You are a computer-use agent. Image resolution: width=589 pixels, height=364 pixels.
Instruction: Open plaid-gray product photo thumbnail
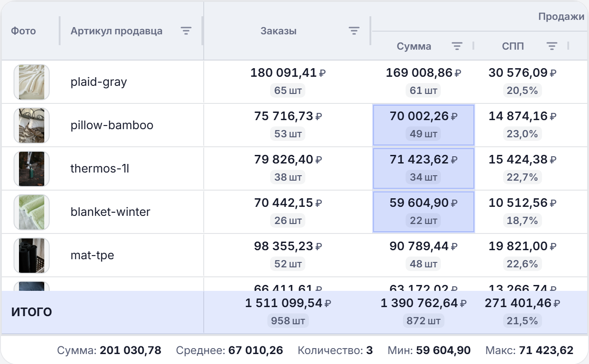(32, 82)
